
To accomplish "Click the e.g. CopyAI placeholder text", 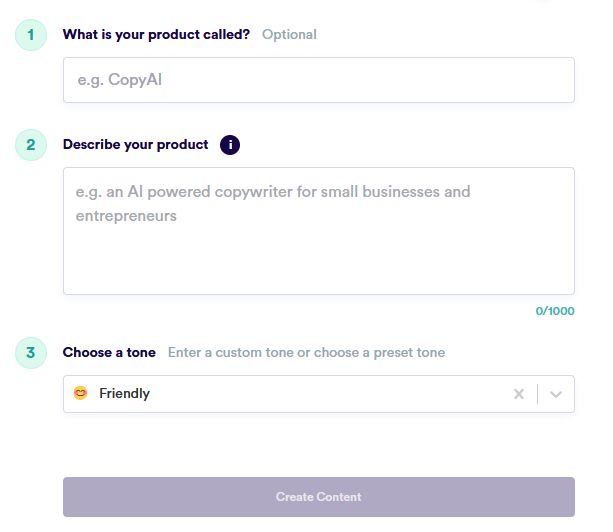I will pyautogui.click(x=120, y=80).
